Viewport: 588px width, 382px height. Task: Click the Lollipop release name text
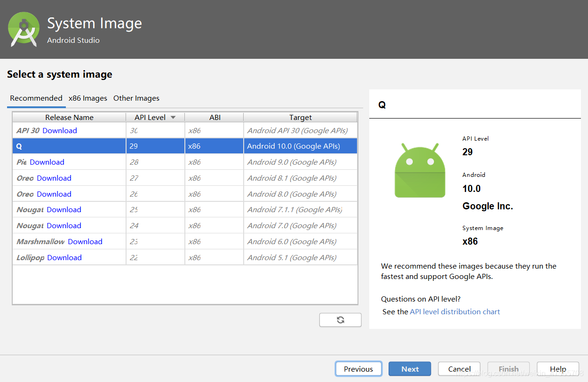click(x=31, y=257)
